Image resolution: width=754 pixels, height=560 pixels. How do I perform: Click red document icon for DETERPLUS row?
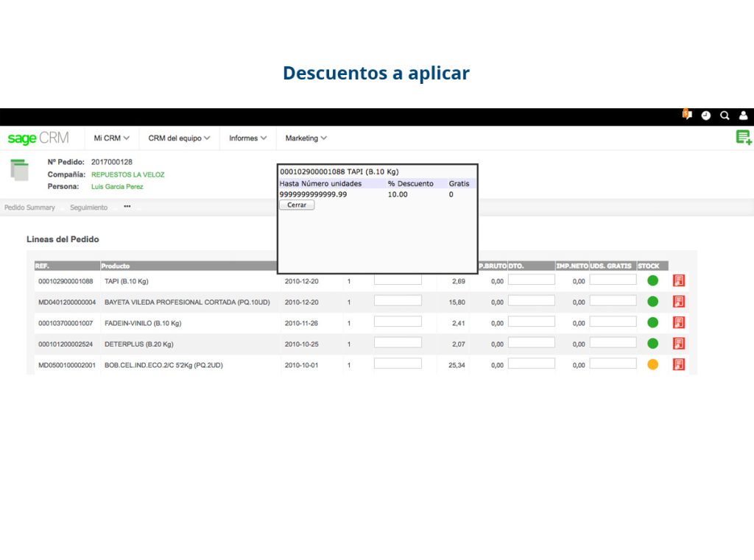tap(679, 344)
